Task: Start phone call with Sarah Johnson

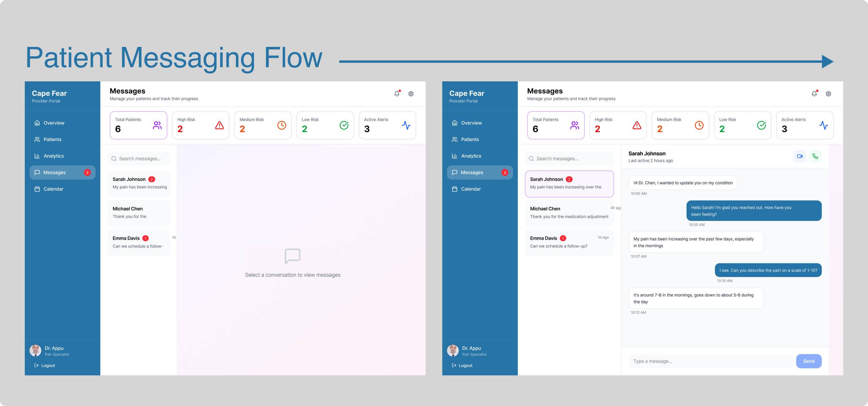Action: click(x=815, y=157)
